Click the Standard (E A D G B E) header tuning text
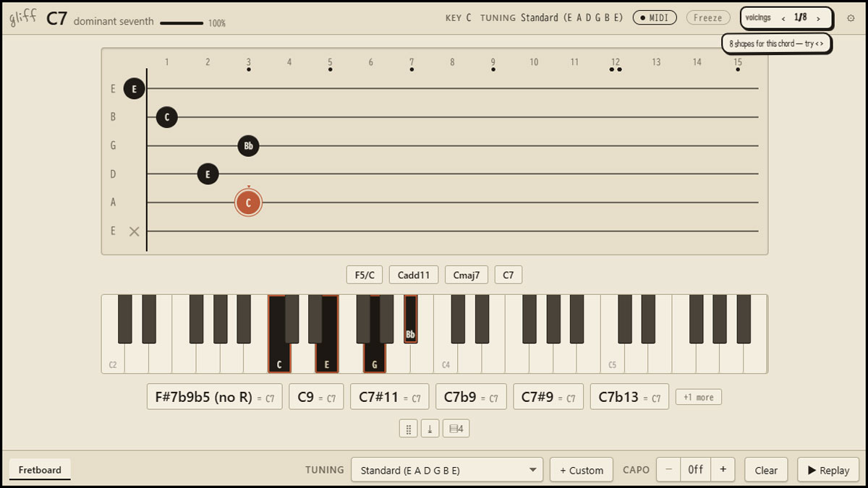Screen dimensions: 868x488 pyautogui.click(x=571, y=18)
